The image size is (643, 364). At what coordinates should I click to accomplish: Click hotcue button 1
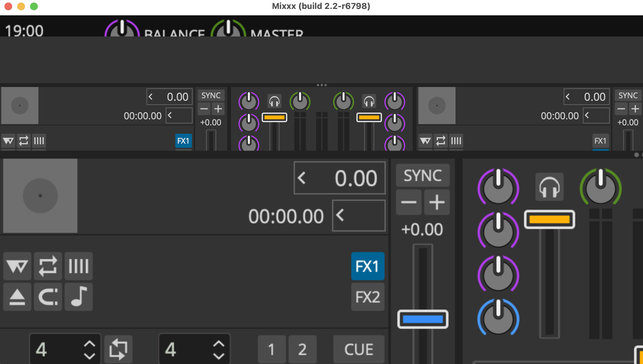pos(272,349)
